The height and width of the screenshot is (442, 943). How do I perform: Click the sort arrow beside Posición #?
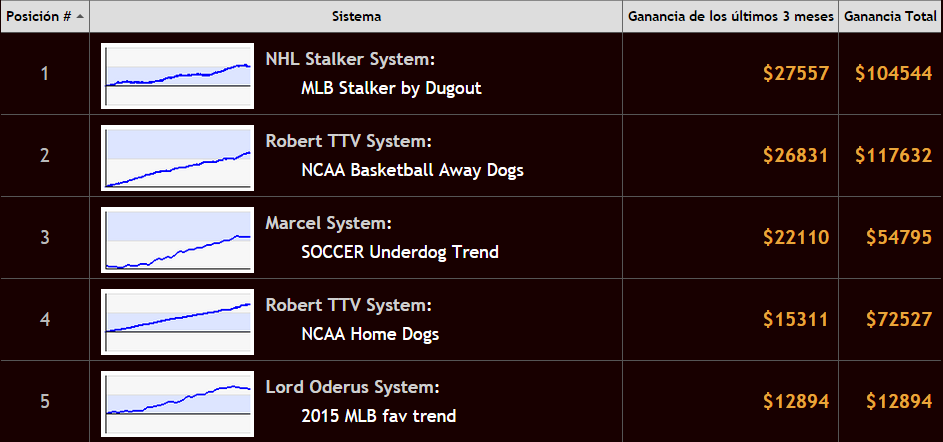(80, 17)
